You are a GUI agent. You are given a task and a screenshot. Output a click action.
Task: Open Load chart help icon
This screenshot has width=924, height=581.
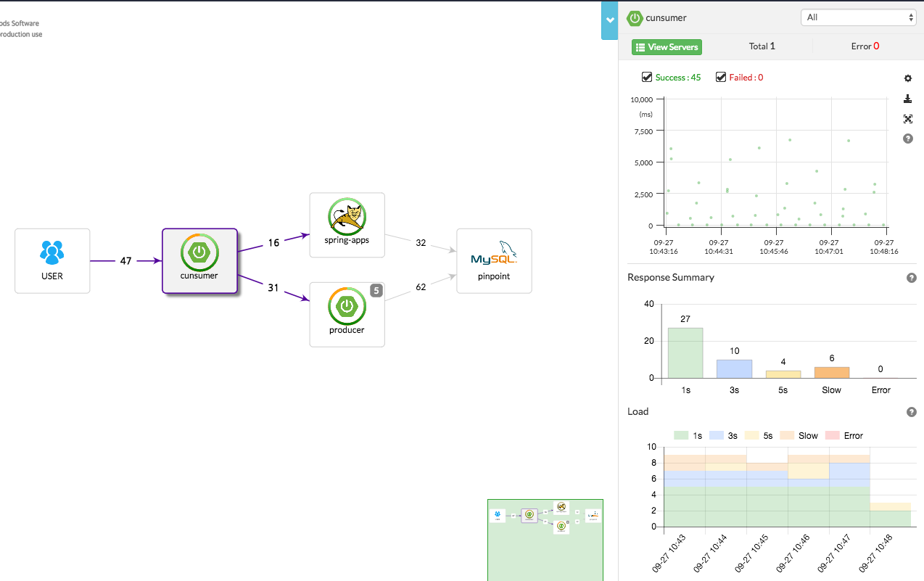pos(912,412)
